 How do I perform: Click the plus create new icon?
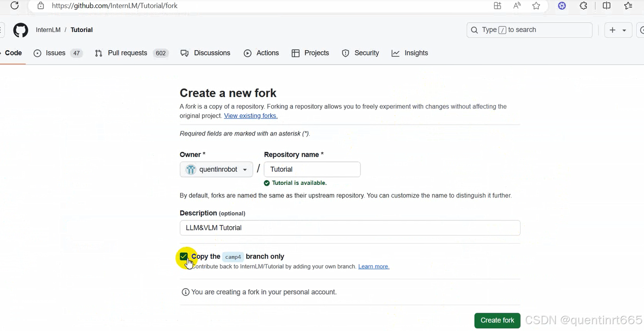[612, 30]
